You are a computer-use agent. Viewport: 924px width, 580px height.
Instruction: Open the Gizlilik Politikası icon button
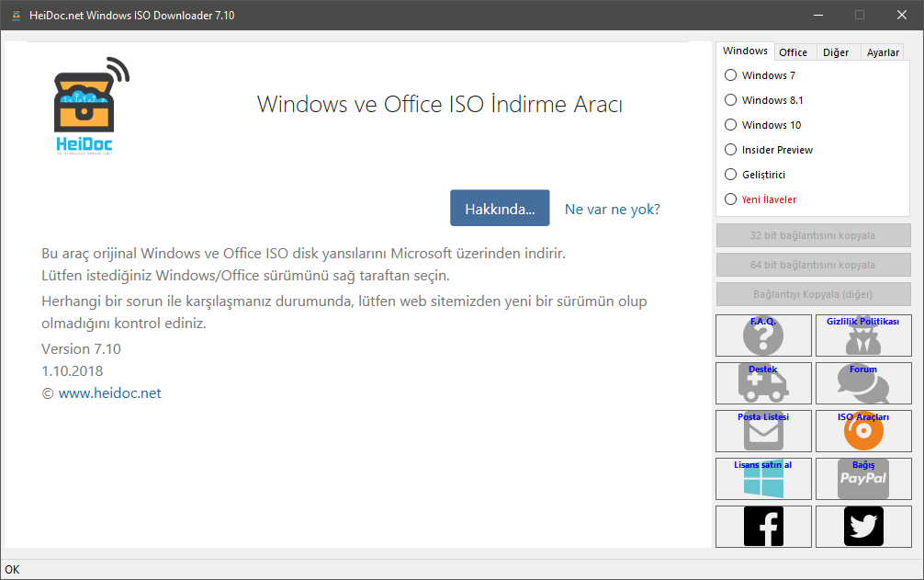point(863,335)
